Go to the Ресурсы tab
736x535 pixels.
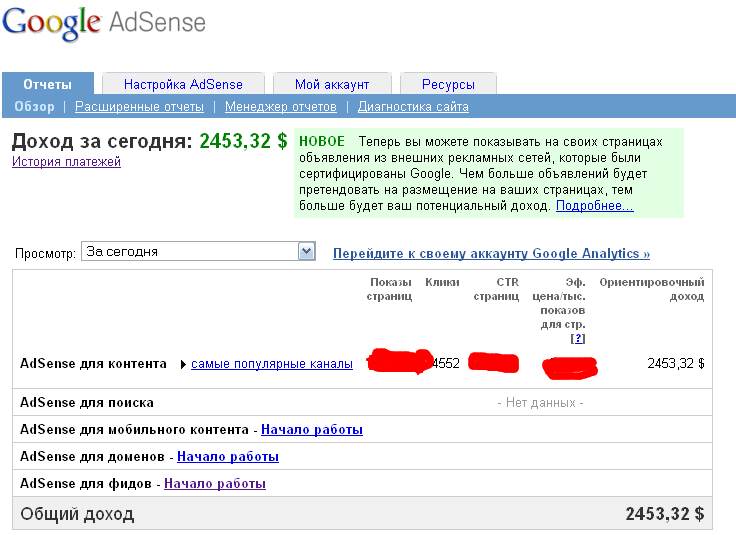tap(448, 84)
